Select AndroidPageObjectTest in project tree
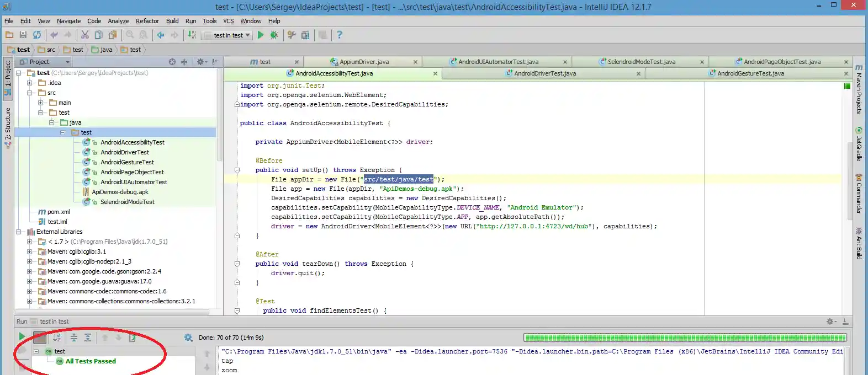This screenshot has height=375, width=868. pyautogui.click(x=132, y=172)
